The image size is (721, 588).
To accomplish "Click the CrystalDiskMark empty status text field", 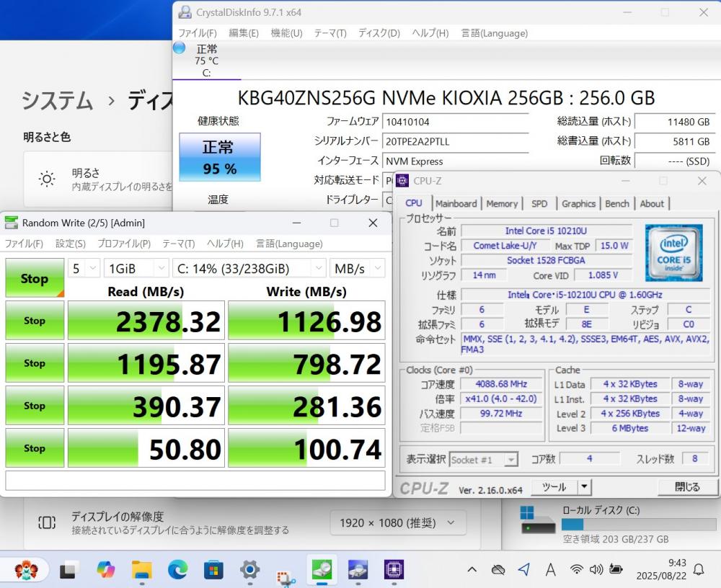I will [195, 481].
